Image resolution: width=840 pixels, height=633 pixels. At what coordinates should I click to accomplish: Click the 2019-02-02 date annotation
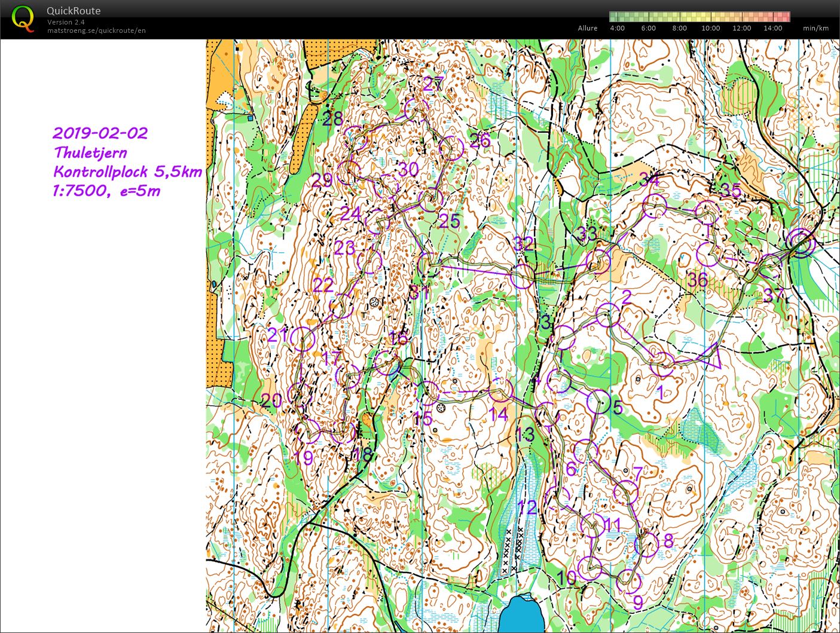(100, 133)
